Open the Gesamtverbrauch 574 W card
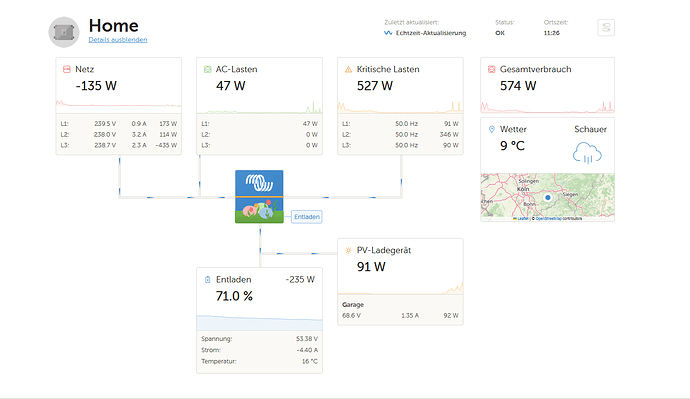Screen dimensions: 690x399 pos(547,85)
